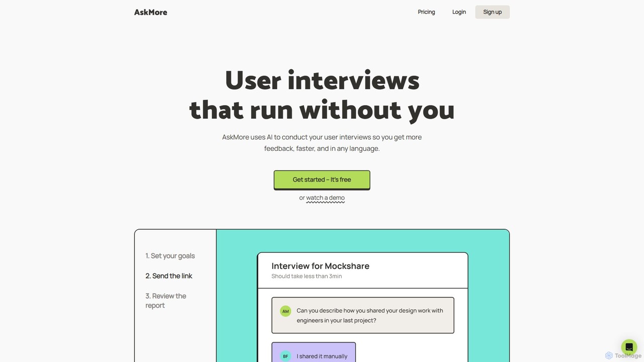Click the Interview for Mockshare title

click(x=320, y=266)
